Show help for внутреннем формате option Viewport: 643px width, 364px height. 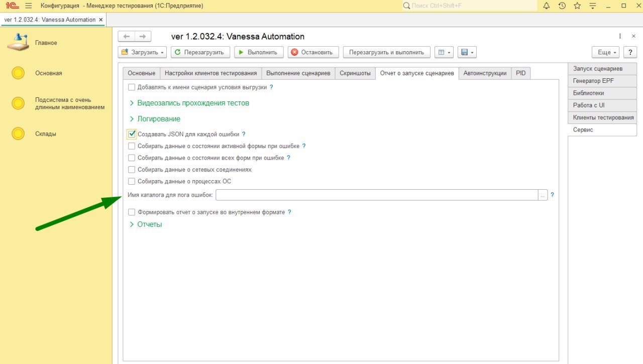pos(289,212)
